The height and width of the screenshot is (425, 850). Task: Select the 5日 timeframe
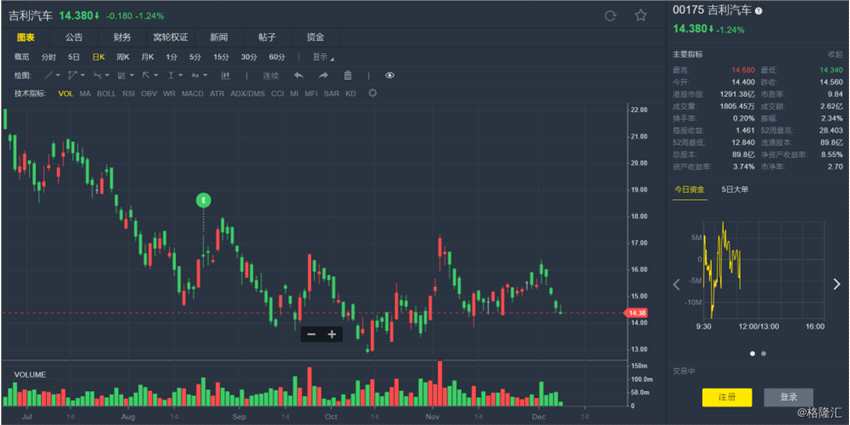tap(74, 57)
